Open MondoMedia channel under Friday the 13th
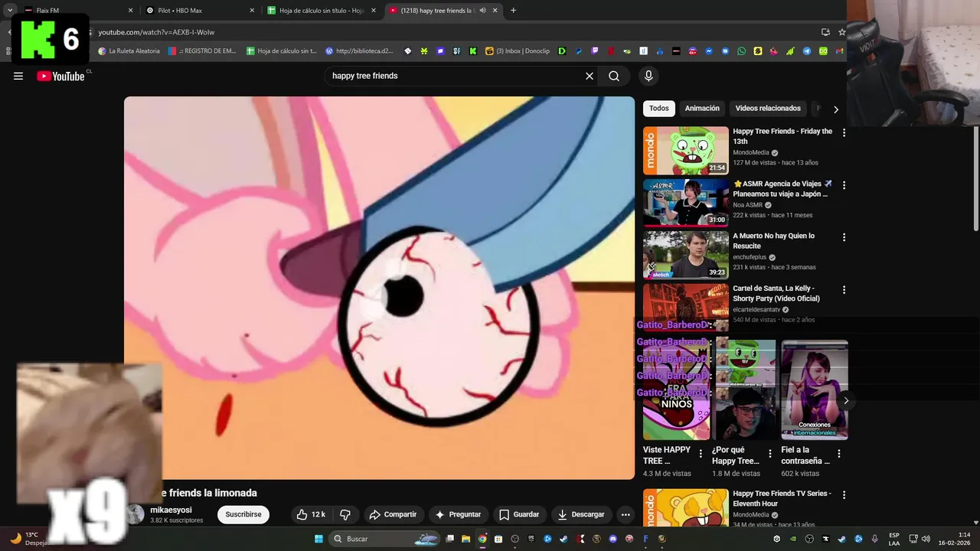The height and width of the screenshot is (551, 980). 751,152
